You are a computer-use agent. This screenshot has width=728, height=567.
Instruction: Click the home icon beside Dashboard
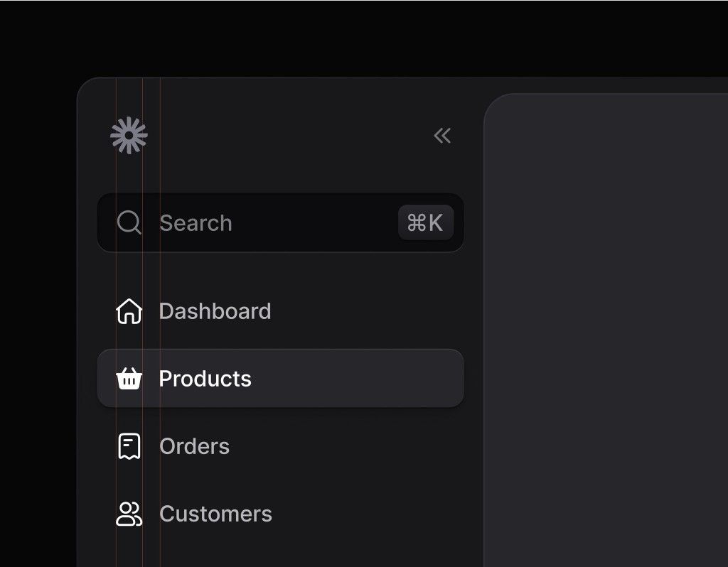pos(129,310)
